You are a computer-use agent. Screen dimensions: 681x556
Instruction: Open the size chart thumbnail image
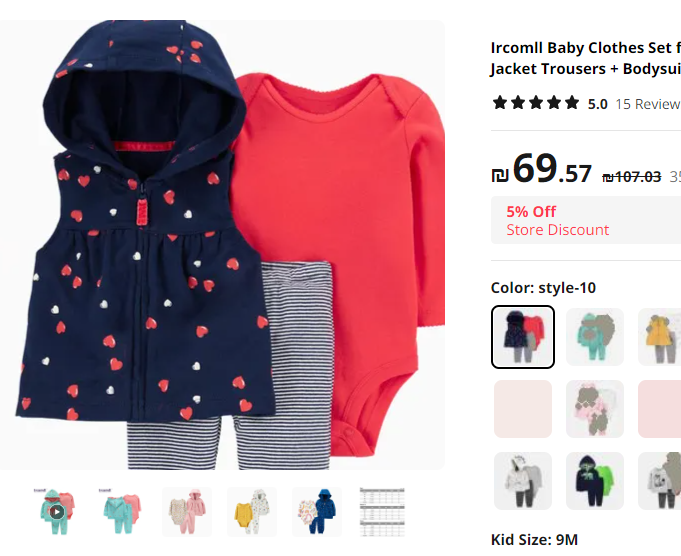click(x=382, y=512)
